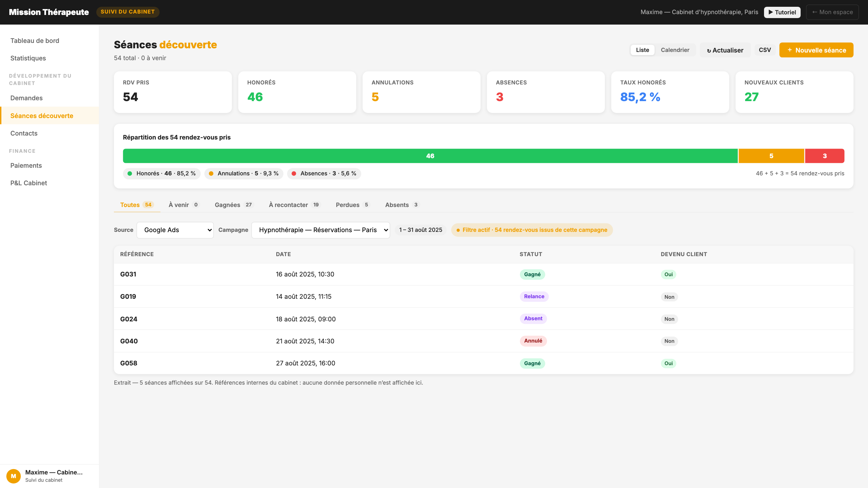868x488 pixels.
Task: Click the Taux honorés 85,2 % card
Action: [x=670, y=92]
